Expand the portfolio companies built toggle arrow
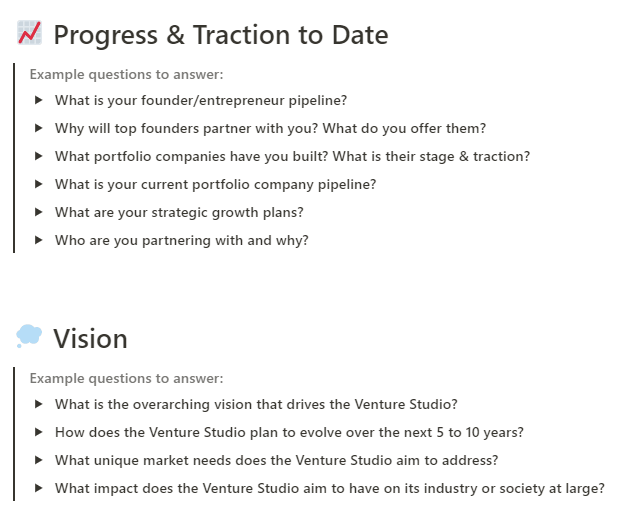The width and height of the screenshot is (632, 515). (x=39, y=156)
